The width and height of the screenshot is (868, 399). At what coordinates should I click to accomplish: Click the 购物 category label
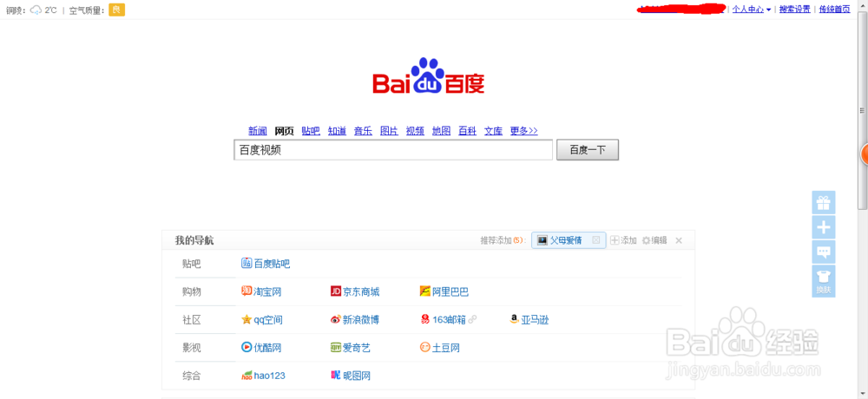(x=192, y=291)
